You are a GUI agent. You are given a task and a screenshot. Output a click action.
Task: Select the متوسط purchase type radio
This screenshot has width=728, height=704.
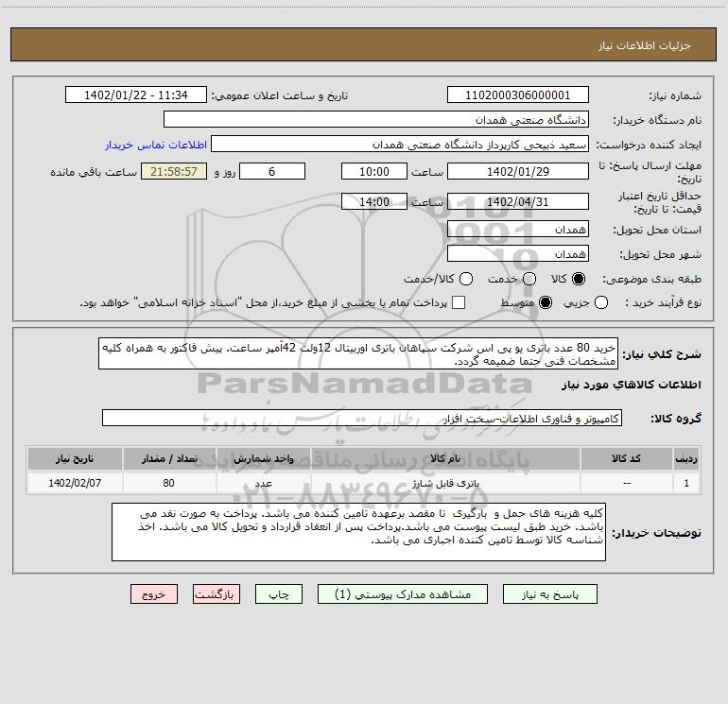tap(546, 302)
